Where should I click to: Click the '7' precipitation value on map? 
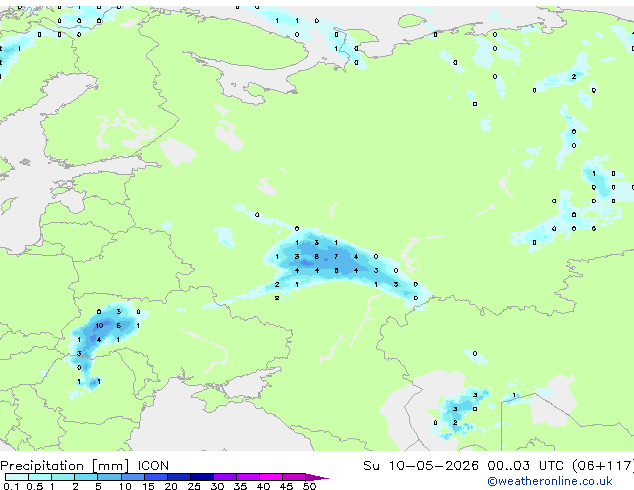click(336, 256)
